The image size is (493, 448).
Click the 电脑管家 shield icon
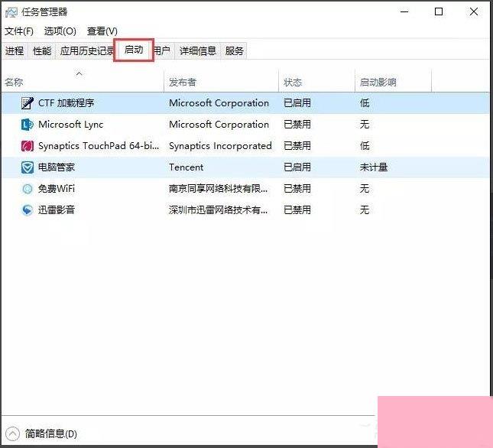click(x=28, y=167)
